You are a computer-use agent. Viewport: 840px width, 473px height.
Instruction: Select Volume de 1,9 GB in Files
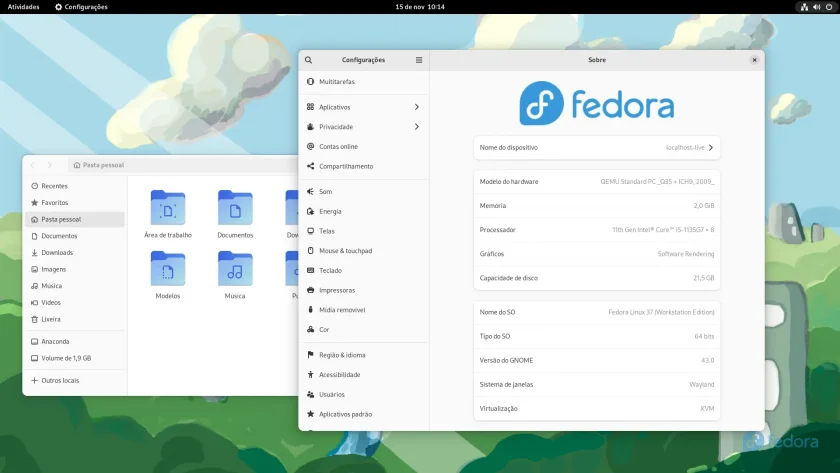[x=75, y=358]
